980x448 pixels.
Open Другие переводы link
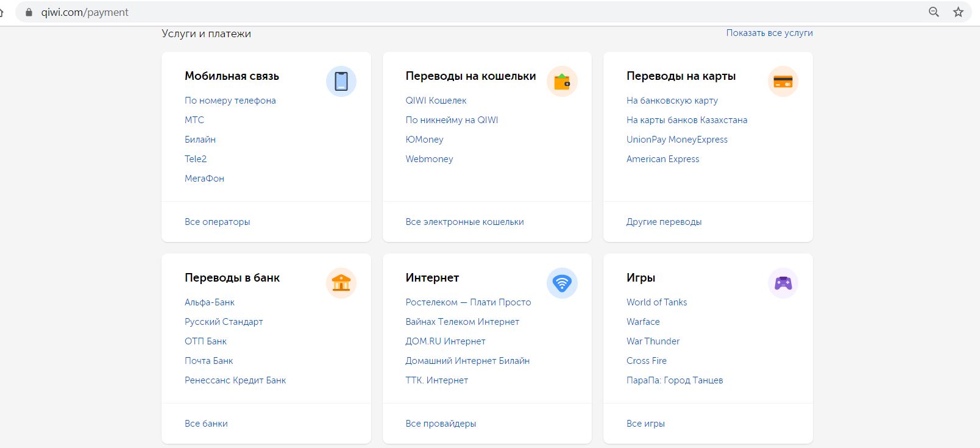tap(664, 222)
